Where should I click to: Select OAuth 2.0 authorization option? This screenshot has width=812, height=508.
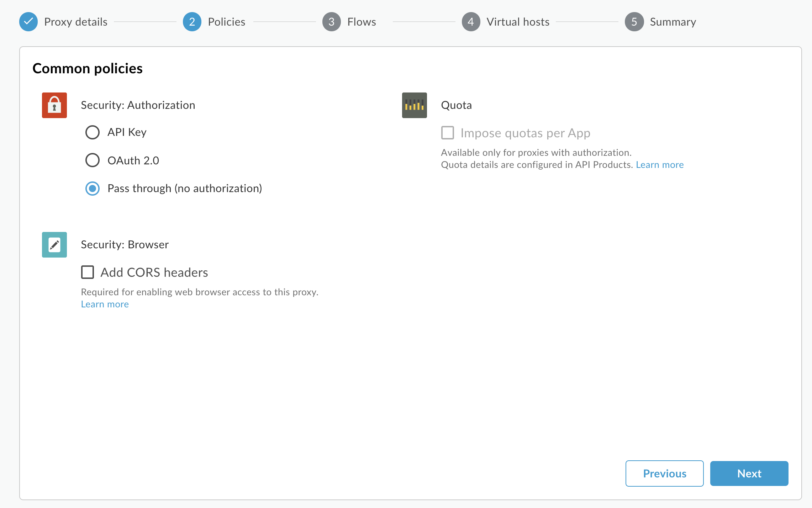[x=92, y=160]
